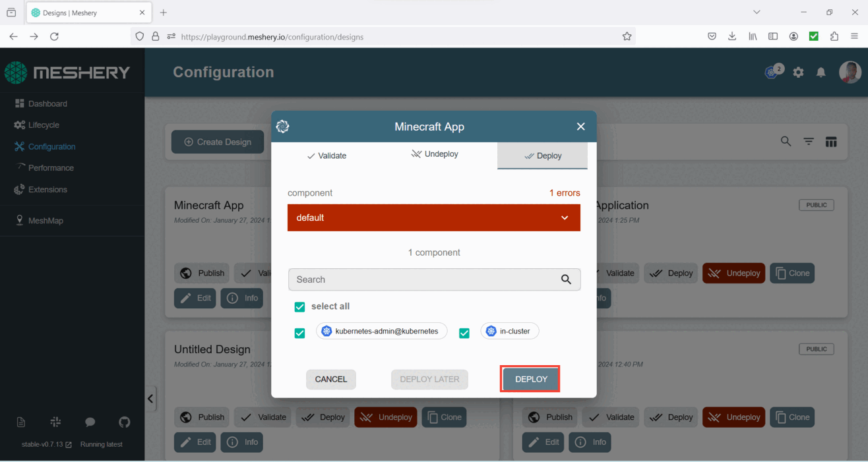The height and width of the screenshot is (462, 868).
Task: Uncheck kubernetes-admin@kubernetes context checkbox
Action: [299, 333]
